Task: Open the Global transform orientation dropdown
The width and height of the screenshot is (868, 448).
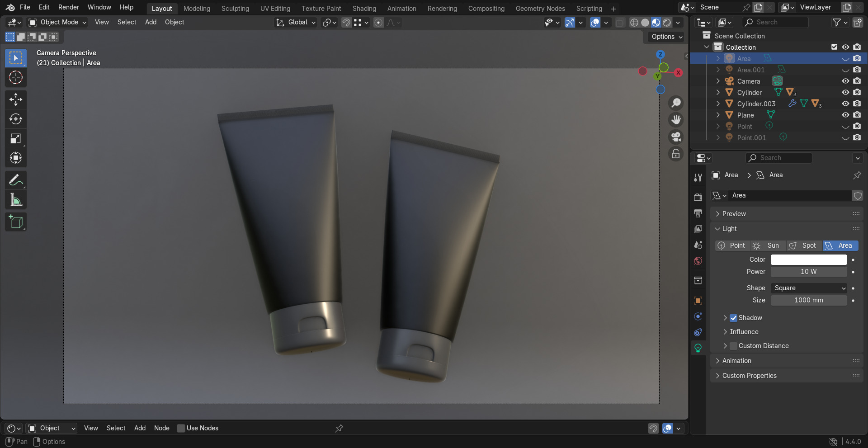Action: click(x=296, y=22)
